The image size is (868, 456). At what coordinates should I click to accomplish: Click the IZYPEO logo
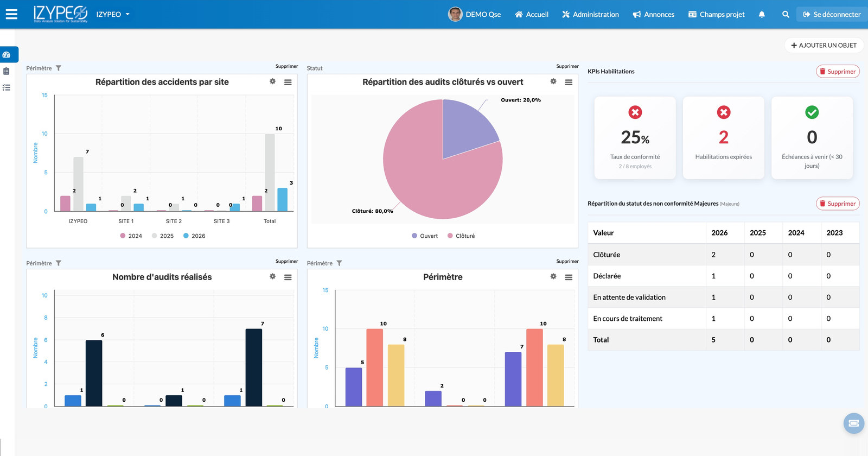tap(60, 14)
